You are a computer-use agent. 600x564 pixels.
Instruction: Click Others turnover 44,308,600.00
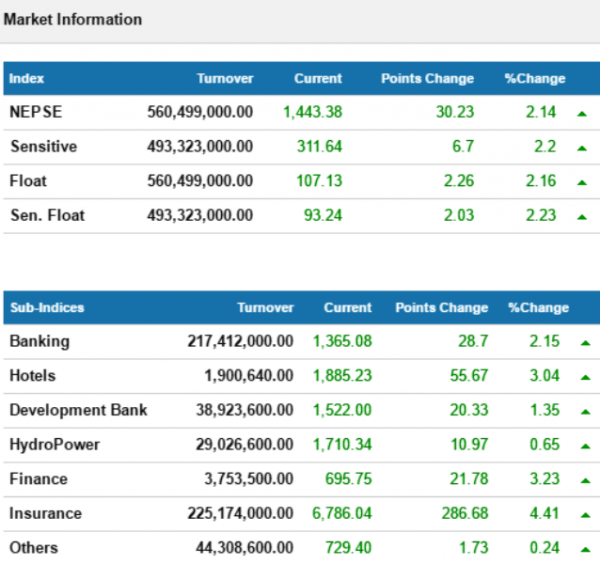(245, 548)
